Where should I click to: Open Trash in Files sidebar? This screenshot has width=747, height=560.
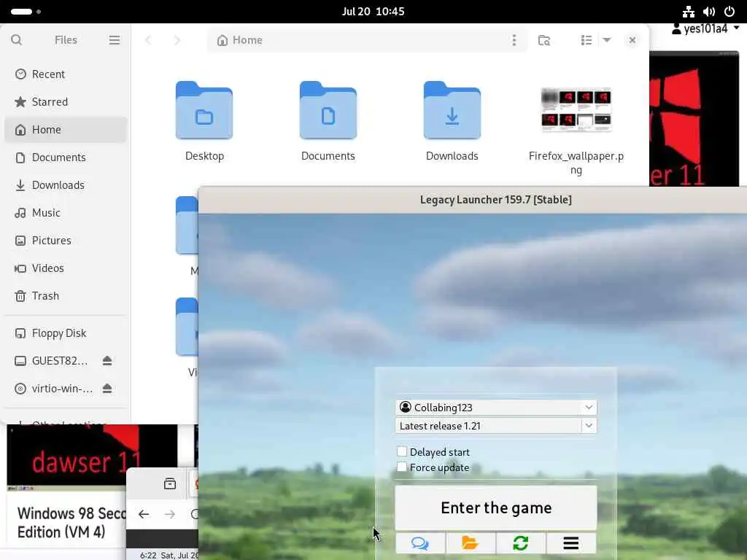66,296
